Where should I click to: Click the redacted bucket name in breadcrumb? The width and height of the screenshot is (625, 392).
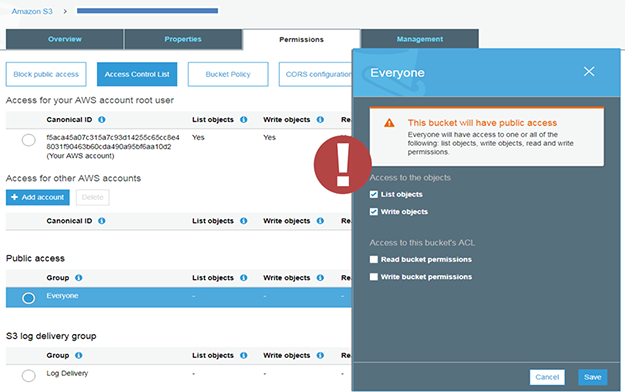[147, 11]
